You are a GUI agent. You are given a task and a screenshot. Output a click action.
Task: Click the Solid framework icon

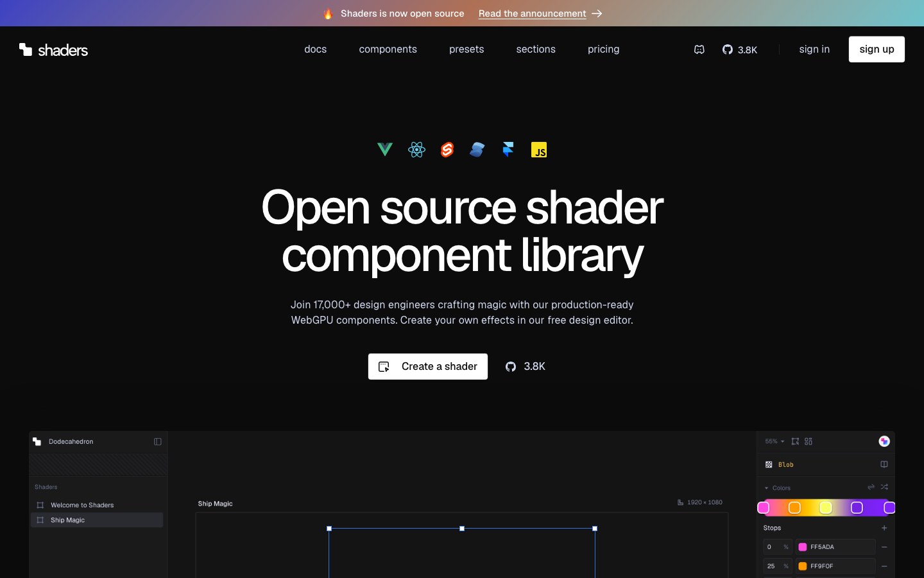pos(477,150)
